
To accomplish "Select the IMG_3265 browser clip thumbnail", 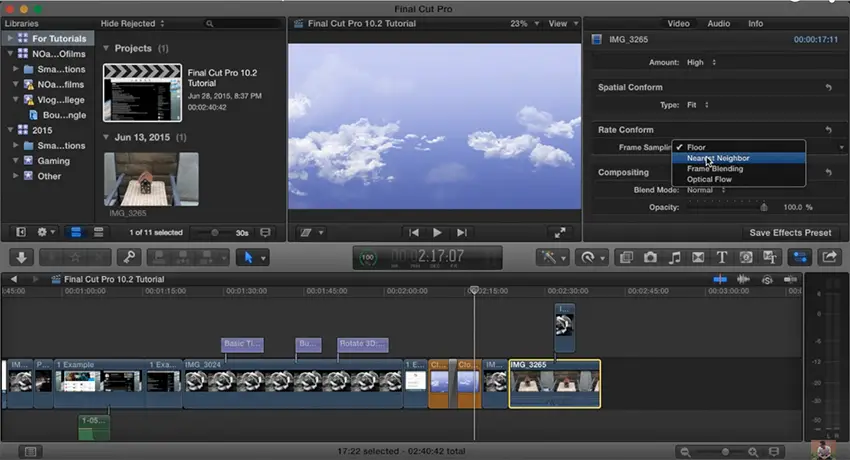I will click(151, 179).
